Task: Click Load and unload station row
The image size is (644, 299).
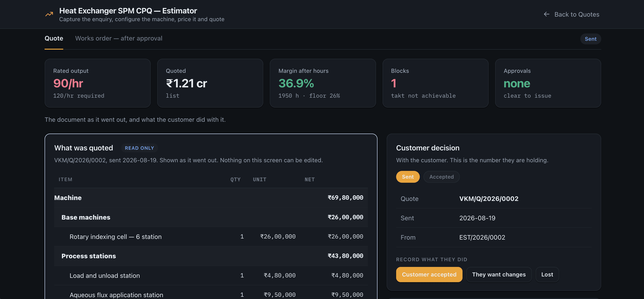Action: [211, 276]
